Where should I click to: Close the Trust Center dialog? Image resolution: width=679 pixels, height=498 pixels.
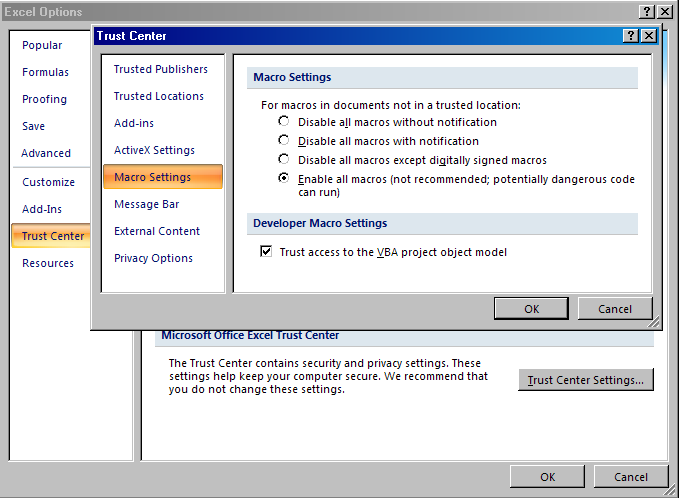point(649,36)
